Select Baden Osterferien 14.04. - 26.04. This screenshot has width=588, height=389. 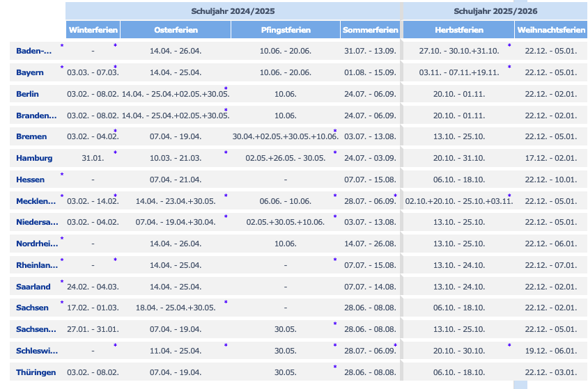[176, 51]
